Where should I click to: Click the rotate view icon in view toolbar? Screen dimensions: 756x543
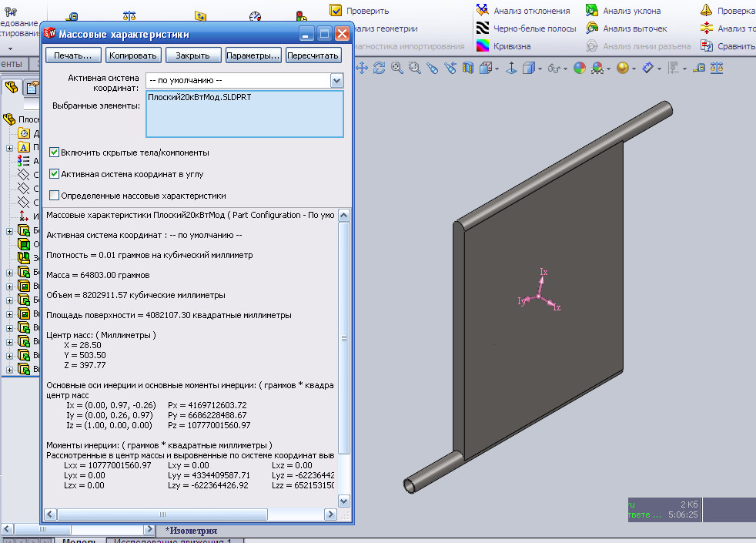point(380,69)
